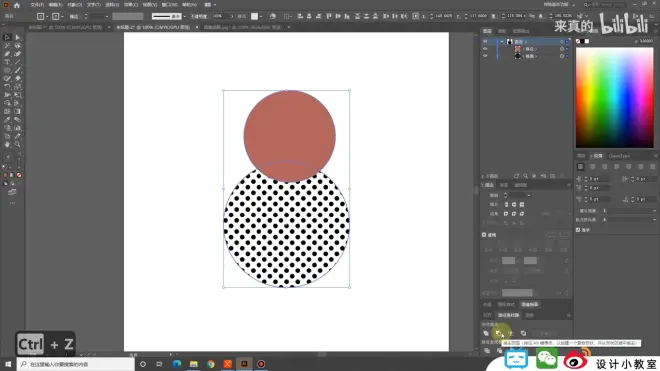Select the Lasso tool
660x371 pixels.
(18, 45)
